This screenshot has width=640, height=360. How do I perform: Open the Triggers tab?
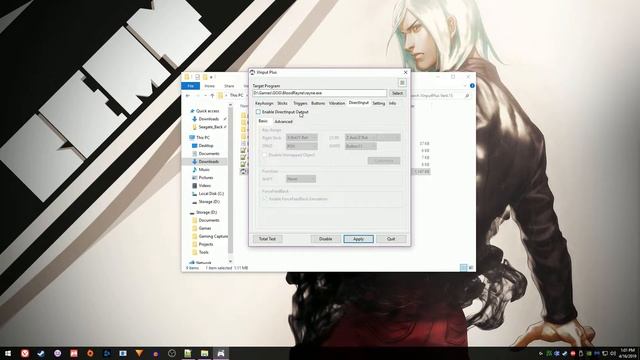click(x=300, y=104)
